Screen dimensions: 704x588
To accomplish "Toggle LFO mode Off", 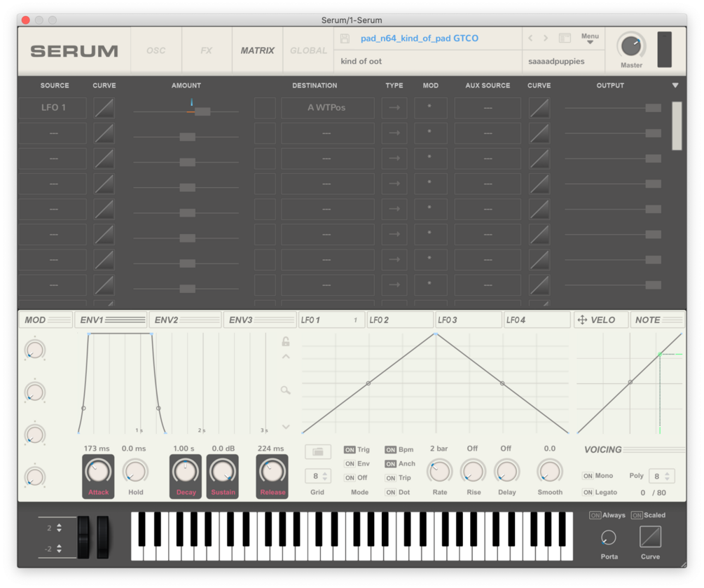I will (x=350, y=478).
